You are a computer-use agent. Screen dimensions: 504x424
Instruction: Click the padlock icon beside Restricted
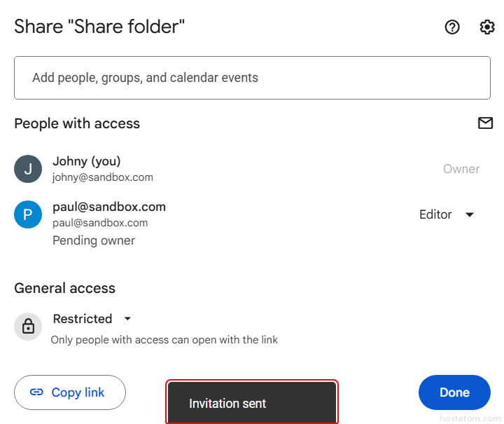pos(28,327)
